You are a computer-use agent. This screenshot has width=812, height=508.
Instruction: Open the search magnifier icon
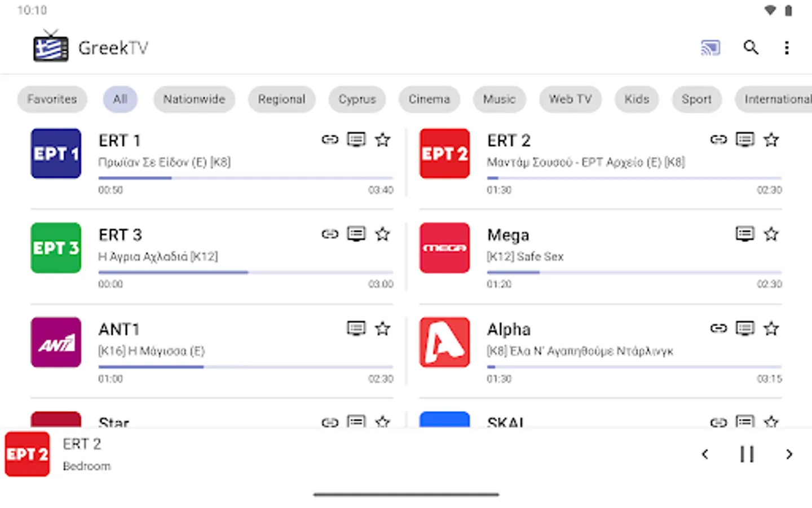(751, 47)
